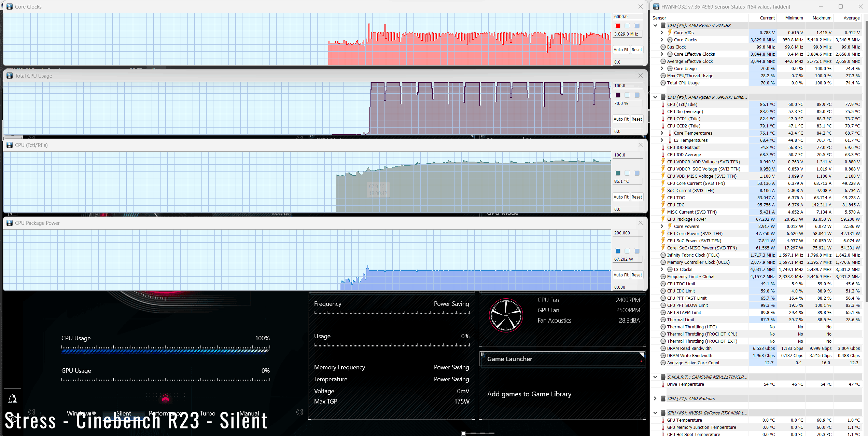Click the fan acoustics dial icon

(506, 315)
